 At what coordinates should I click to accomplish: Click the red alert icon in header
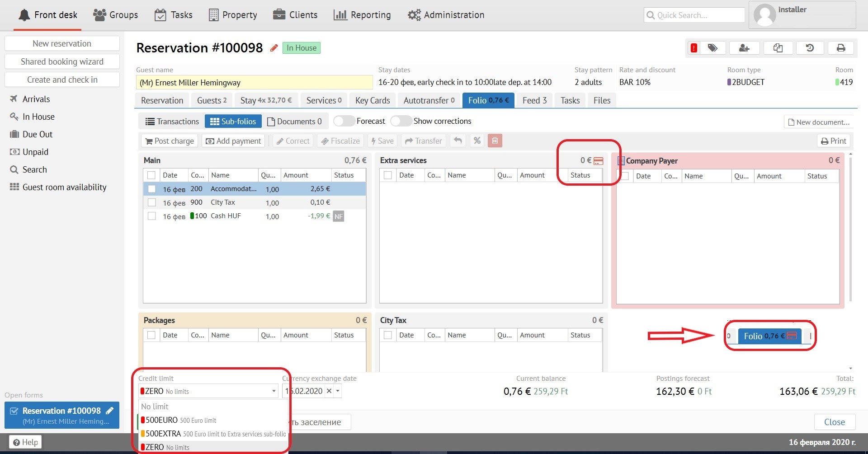pos(693,48)
